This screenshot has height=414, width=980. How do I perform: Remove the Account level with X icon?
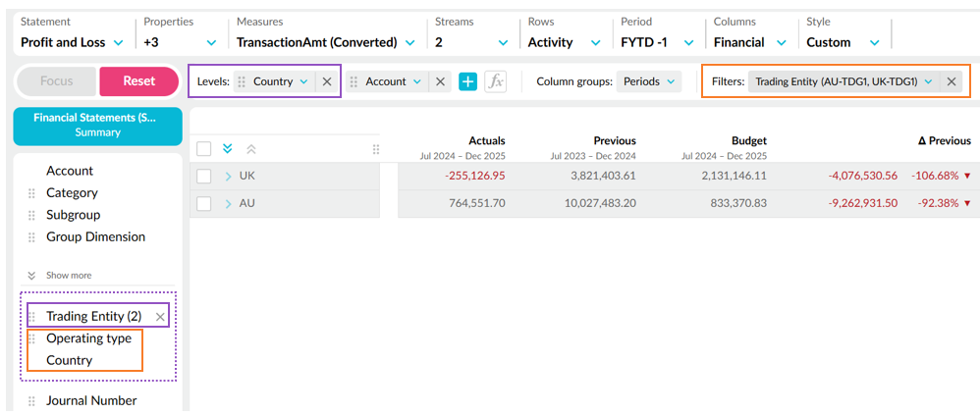[440, 82]
